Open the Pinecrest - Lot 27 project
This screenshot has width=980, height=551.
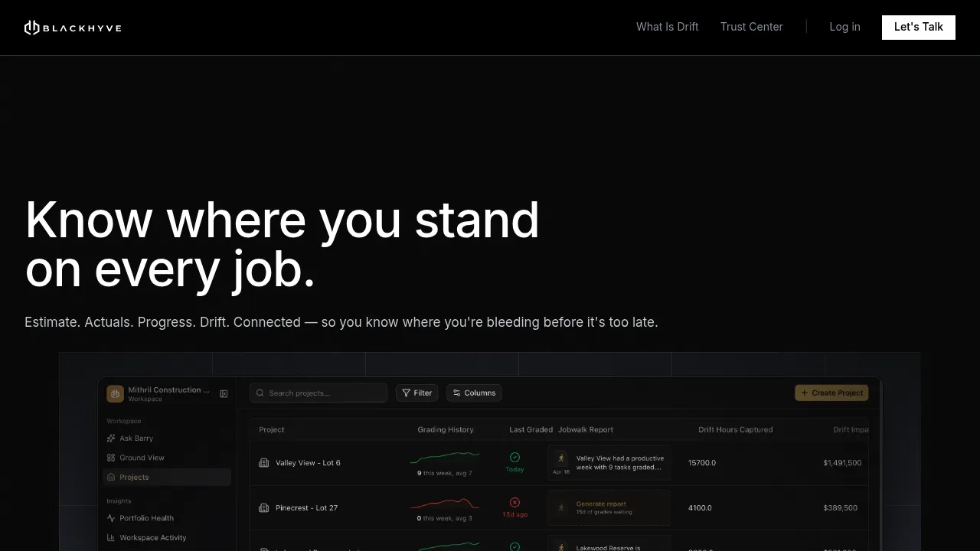[306, 508]
